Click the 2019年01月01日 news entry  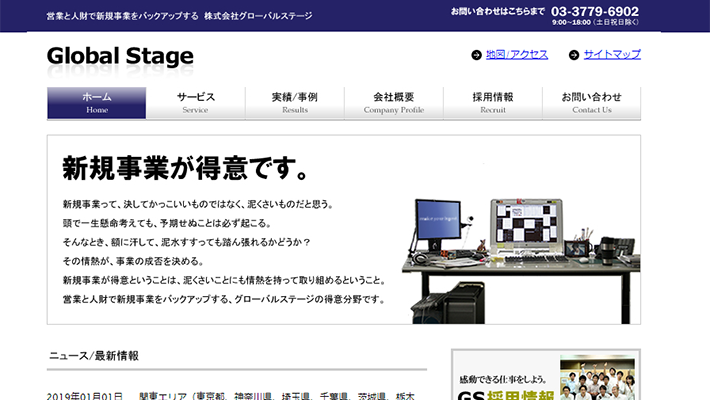85,395
